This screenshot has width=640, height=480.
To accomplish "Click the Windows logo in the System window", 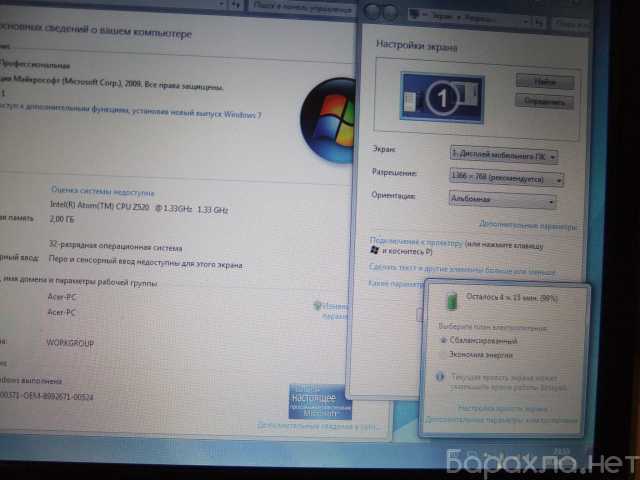I will [x=329, y=120].
